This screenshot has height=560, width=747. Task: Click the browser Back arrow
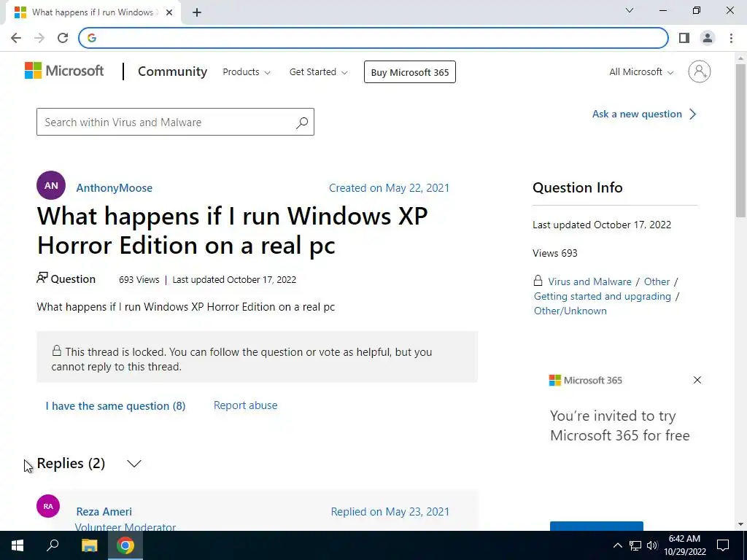(x=16, y=38)
